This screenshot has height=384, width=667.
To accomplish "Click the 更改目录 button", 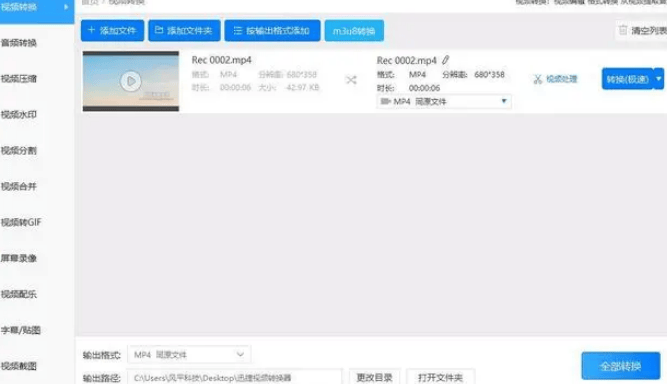I will click(x=374, y=377).
